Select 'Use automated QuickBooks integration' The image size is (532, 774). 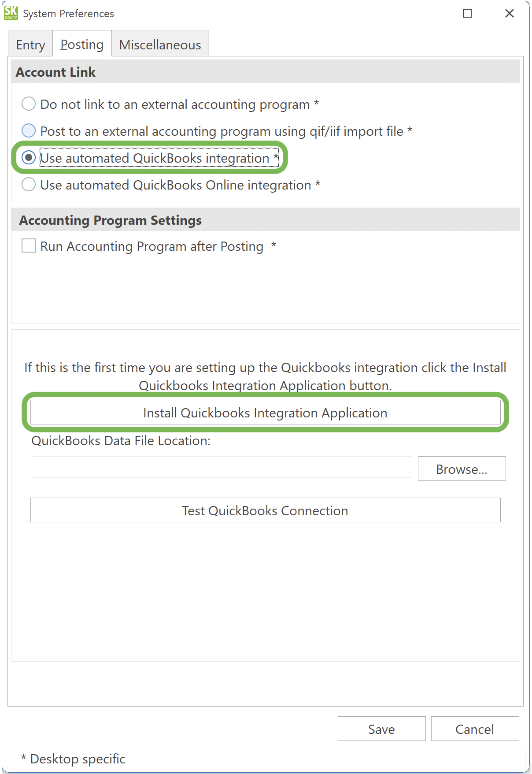(29, 157)
